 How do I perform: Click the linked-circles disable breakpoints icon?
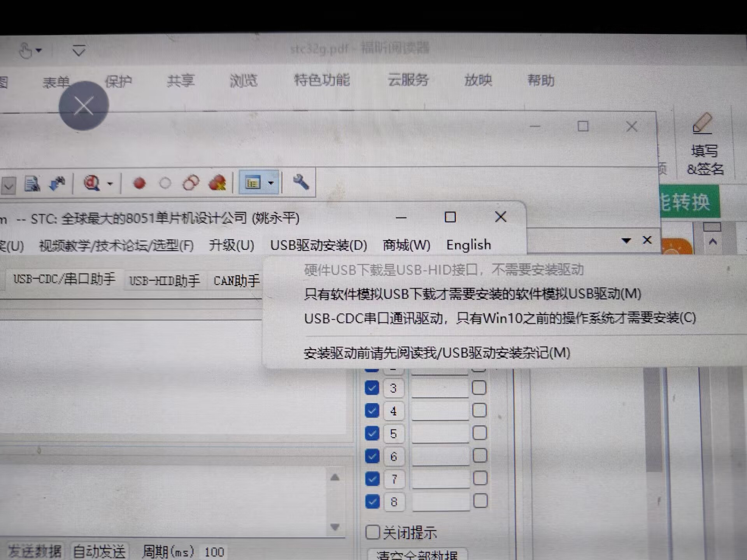191,182
